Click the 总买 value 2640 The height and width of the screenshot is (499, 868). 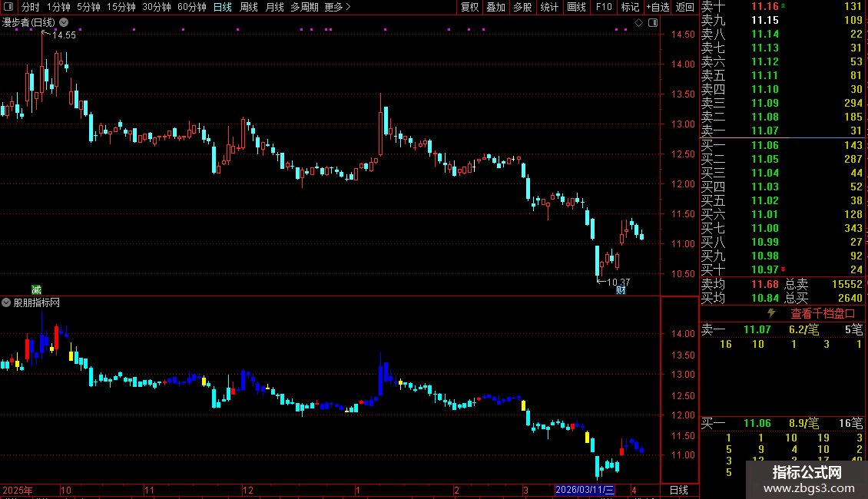(x=850, y=298)
